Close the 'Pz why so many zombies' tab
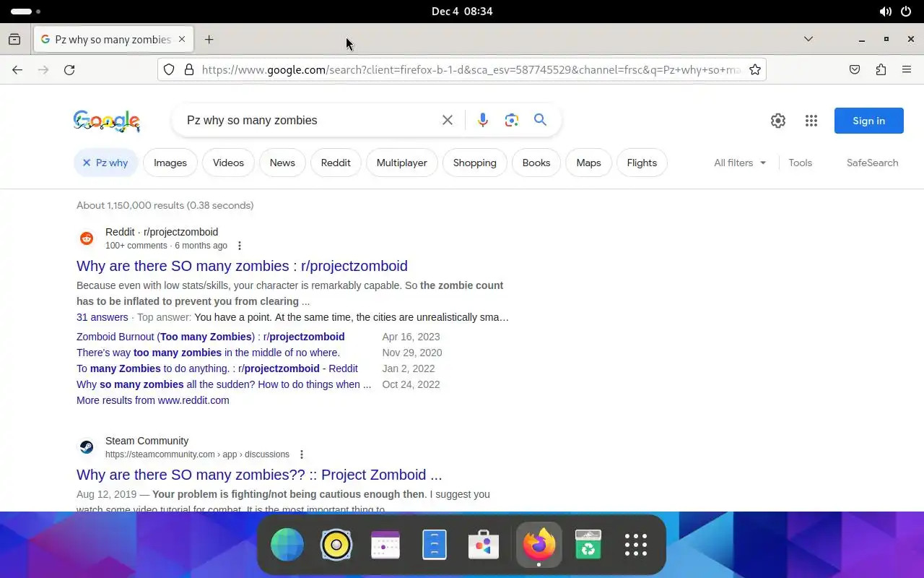Screen dimensions: 924x578 [x=182, y=40]
